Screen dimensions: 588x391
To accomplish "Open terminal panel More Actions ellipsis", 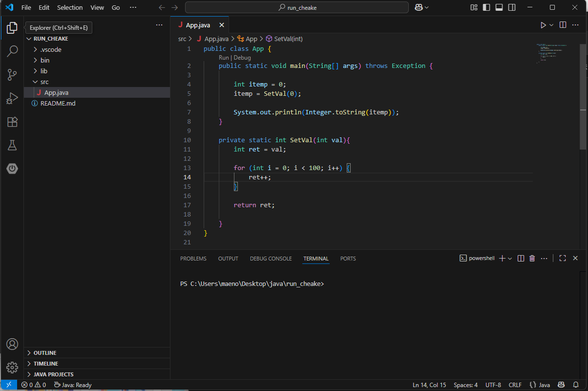I will (544, 258).
